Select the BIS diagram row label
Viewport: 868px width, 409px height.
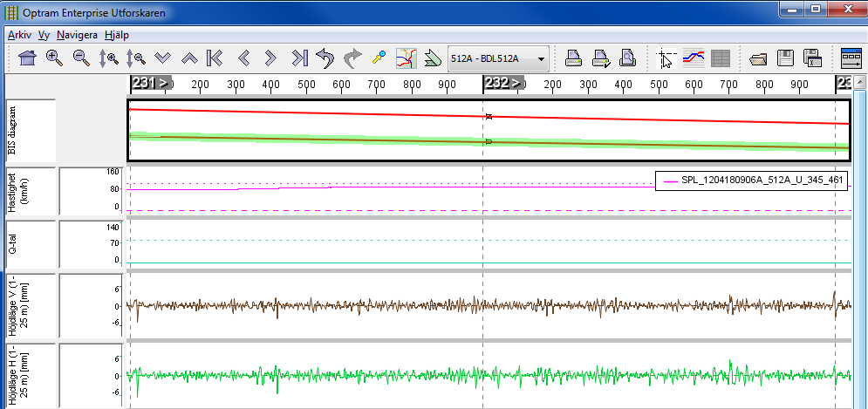pos(31,131)
